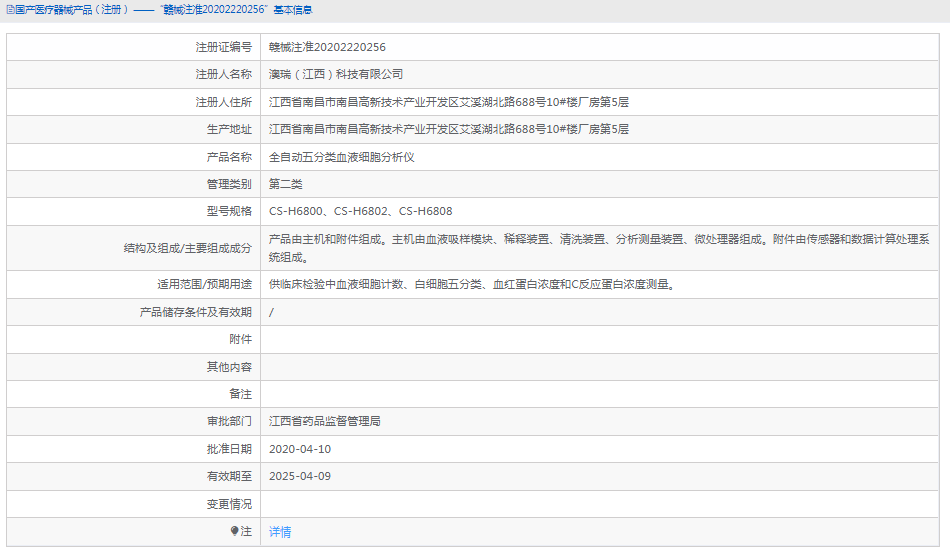Click the 结构及组成/主要组成成分 label
Image resolution: width=950 pixels, height=552 pixels.
coord(187,248)
